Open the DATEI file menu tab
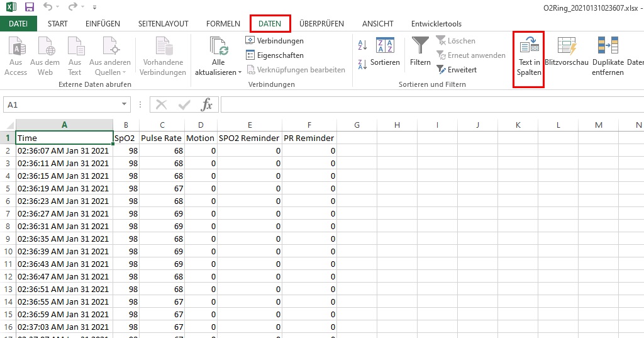The height and width of the screenshot is (338, 644). pos(18,24)
